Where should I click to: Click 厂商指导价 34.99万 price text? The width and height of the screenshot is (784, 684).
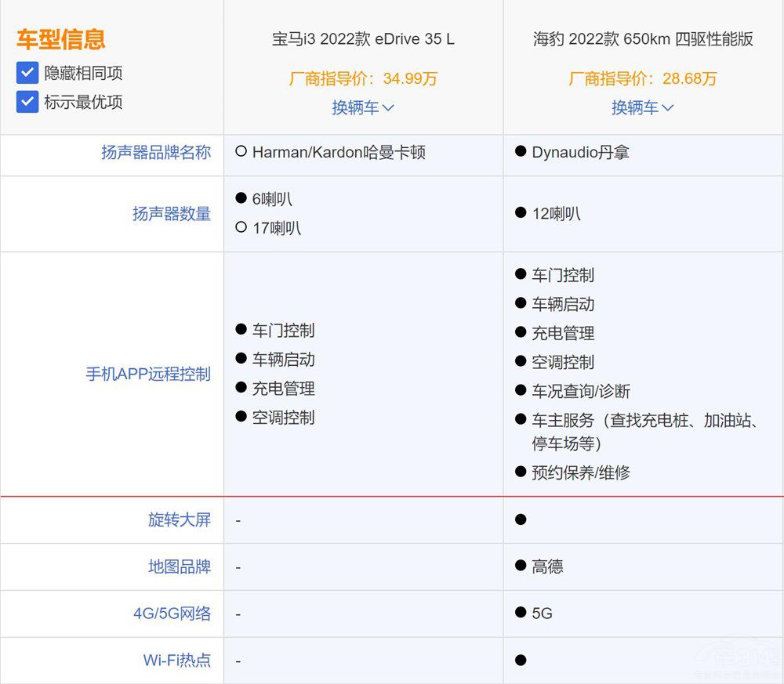tap(363, 78)
